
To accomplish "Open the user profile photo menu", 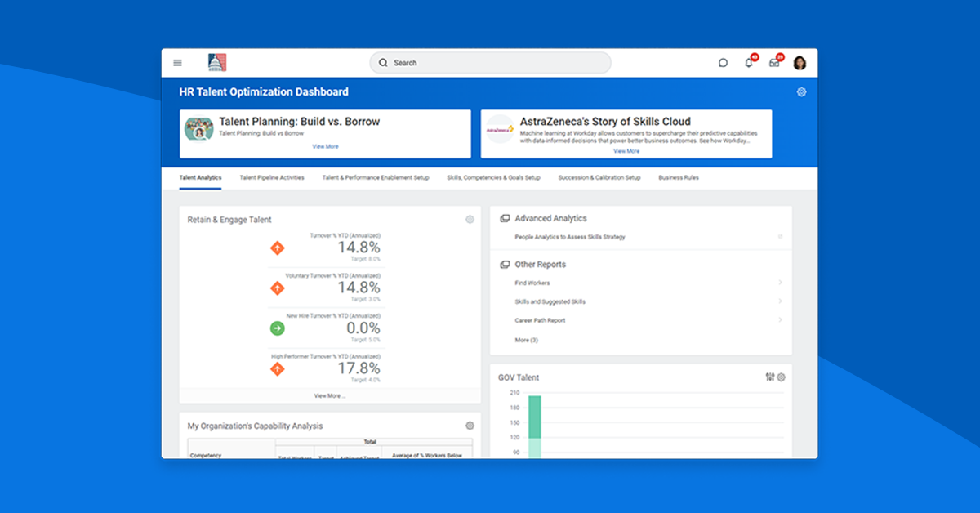I will click(799, 62).
